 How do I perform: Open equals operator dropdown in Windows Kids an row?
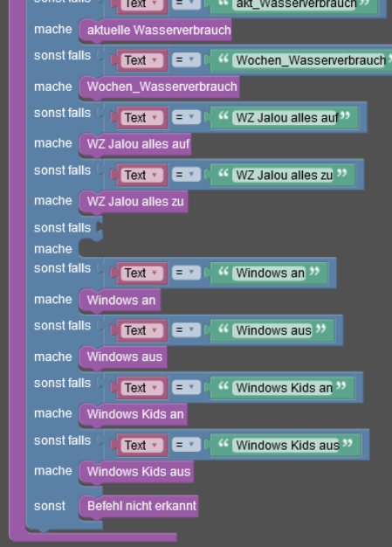pyautogui.click(x=186, y=387)
